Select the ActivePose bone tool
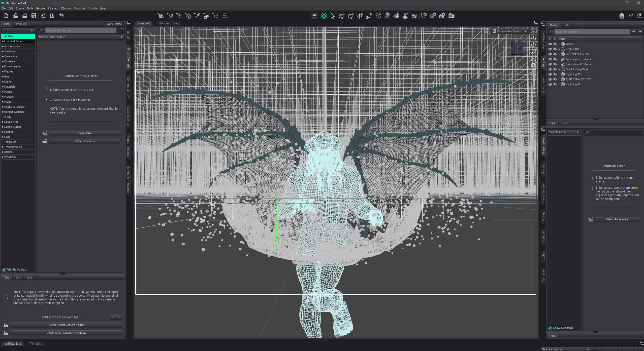Viewport: 644px width, 351px height. click(x=378, y=16)
